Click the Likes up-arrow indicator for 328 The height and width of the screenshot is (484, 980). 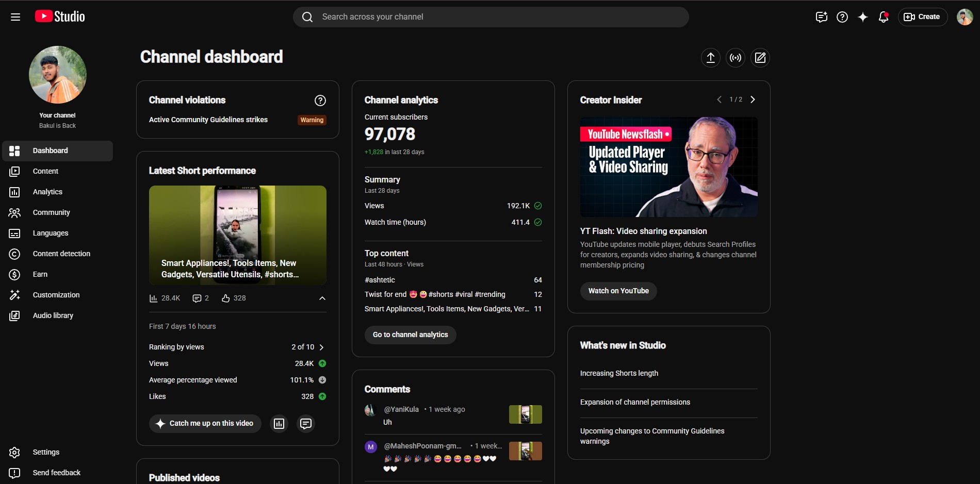[322, 396]
